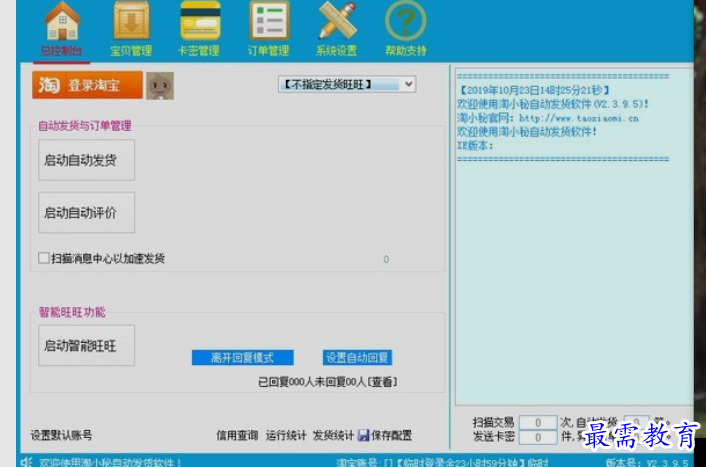Click the 欢迎使用淘小秘自动发货软件 (V2.3.9.5) log line
The height and width of the screenshot is (467, 706).
click(553, 104)
